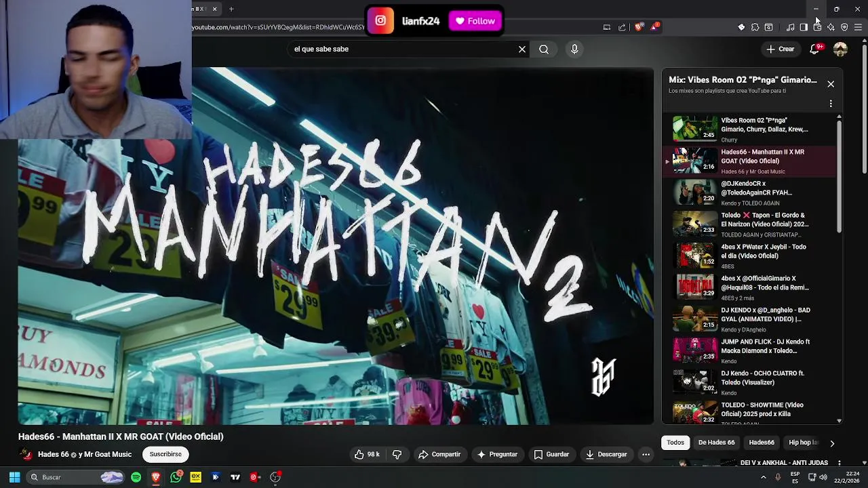This screenshot has height=488, width=868.
Task: Play 4bes X PWater X Jeybil Todo el dia
Action: tap(749, 256)
